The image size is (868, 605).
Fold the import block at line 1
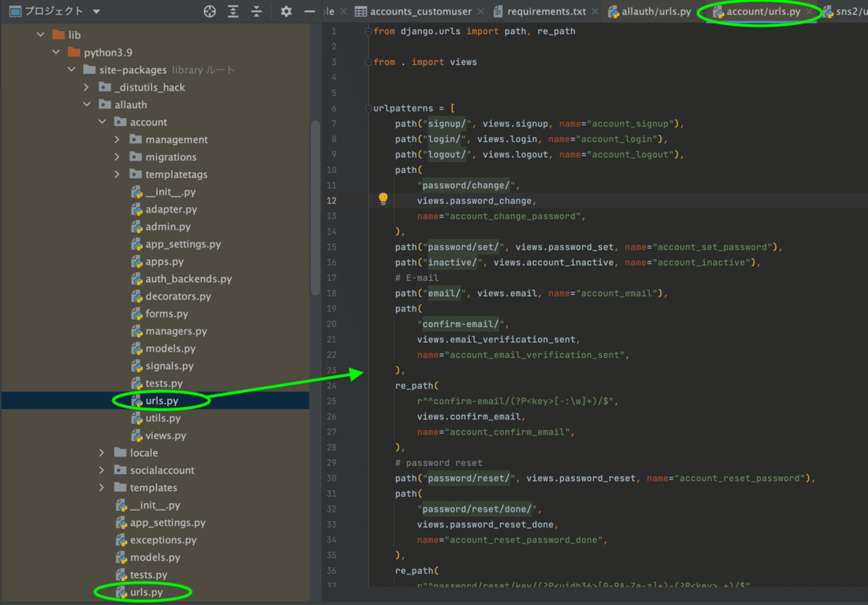pos(368,31)
